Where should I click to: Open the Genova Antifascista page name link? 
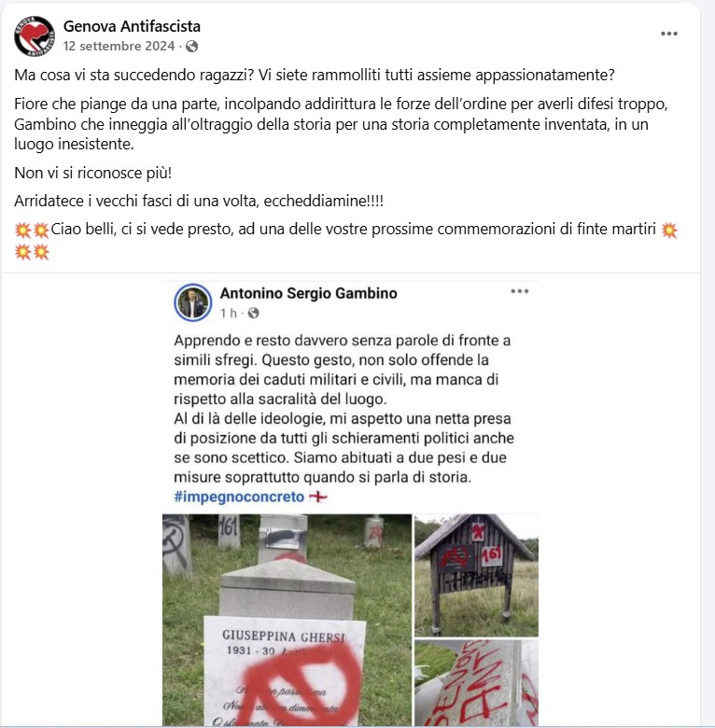tap(132, 26)
